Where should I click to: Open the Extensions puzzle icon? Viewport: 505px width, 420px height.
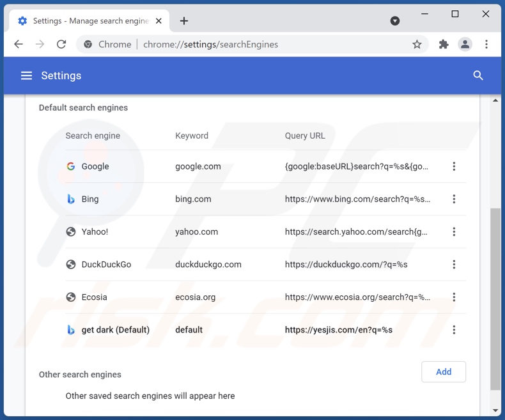tap(444, 44)
